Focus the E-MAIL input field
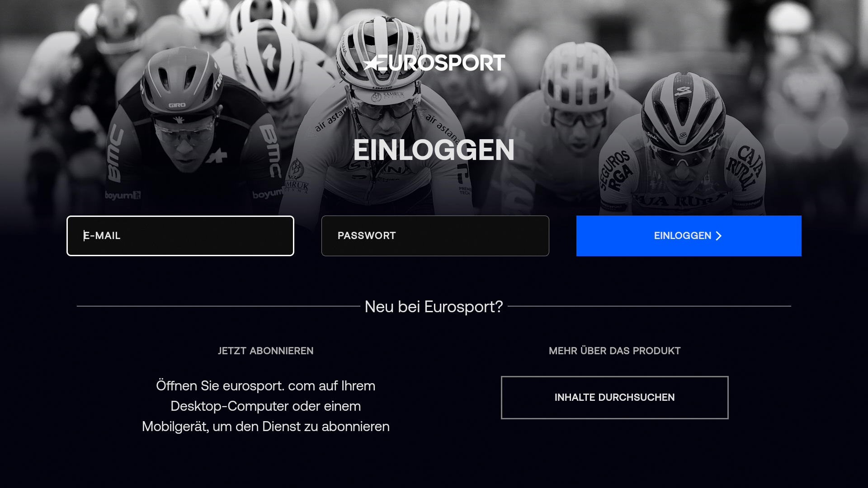This screenshot has width=868, height=488. (x=180, y=236)
